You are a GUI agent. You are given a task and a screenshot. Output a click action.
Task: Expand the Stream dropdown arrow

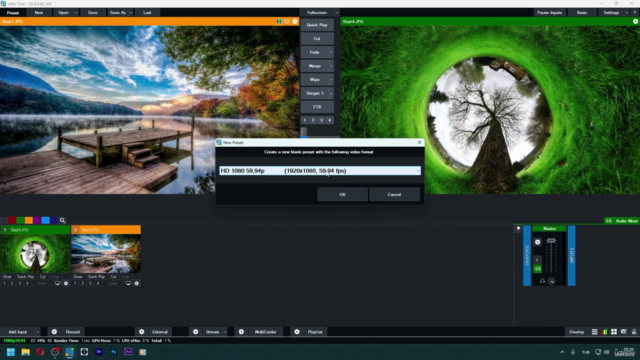click(225, 332)
